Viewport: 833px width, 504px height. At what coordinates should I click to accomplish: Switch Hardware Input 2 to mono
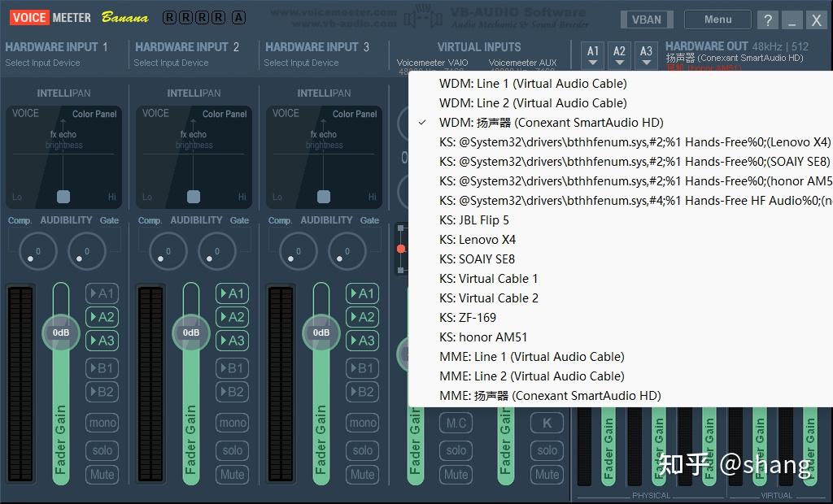[232, 423]
